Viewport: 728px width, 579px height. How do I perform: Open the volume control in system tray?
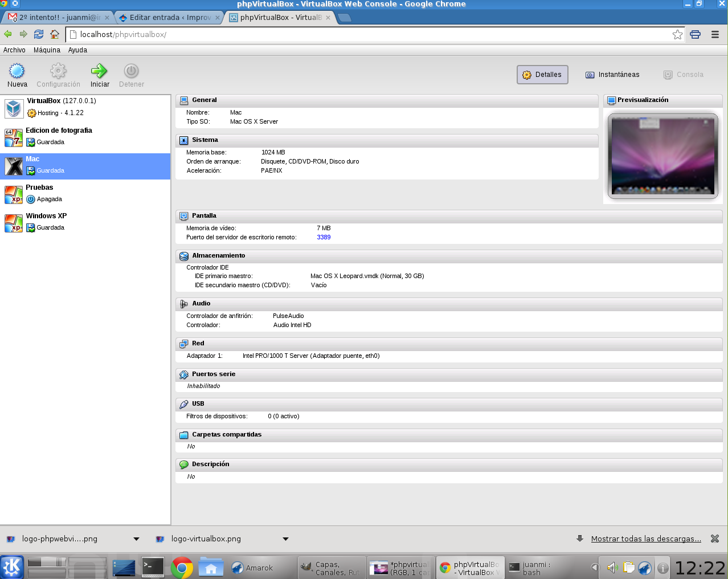pos(612,568)
